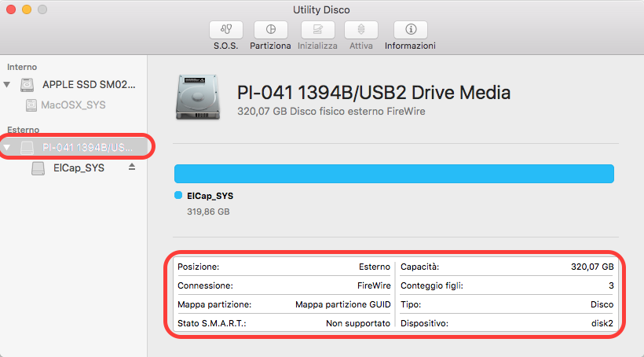
Task: Click the 320,07 GB Disco fisico esterno subtitle
Action: (x=331, y=112)
